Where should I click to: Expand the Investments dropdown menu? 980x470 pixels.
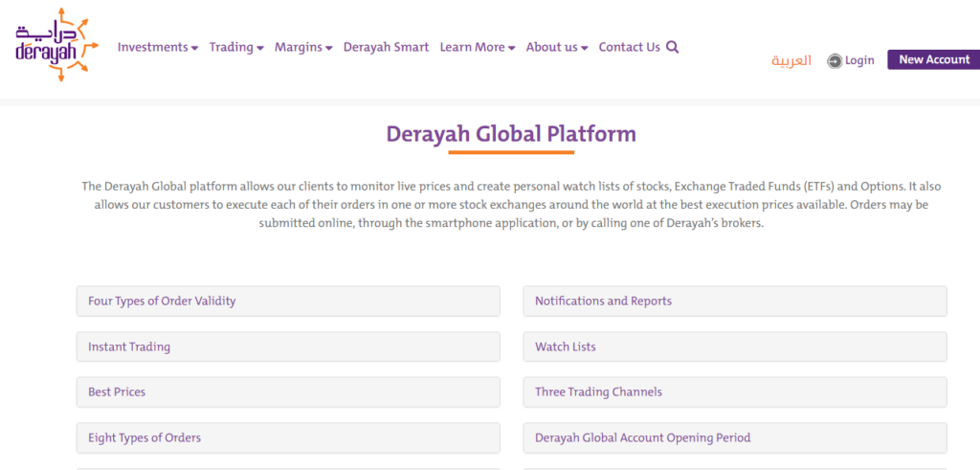158,47
